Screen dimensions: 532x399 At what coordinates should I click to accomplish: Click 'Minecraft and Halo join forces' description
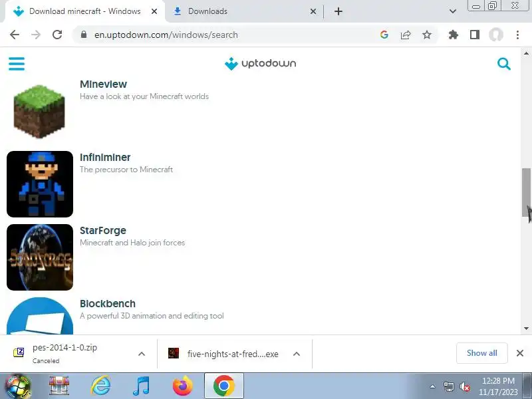click(x=132, y=243)
